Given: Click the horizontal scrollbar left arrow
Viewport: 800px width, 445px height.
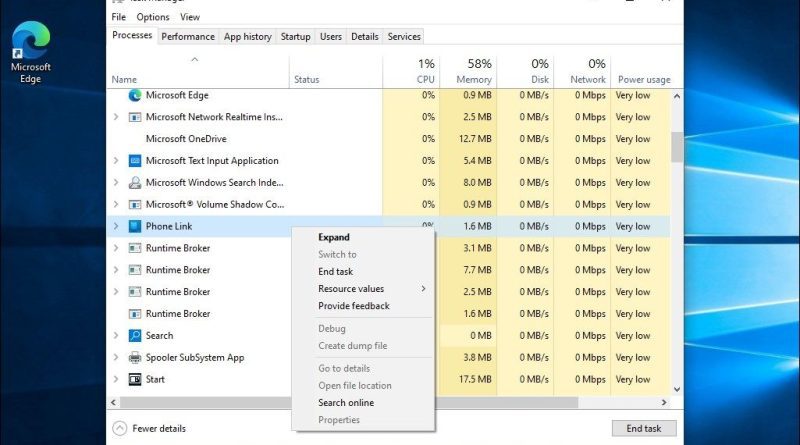Looking at the screenshot, I should 113,403.
